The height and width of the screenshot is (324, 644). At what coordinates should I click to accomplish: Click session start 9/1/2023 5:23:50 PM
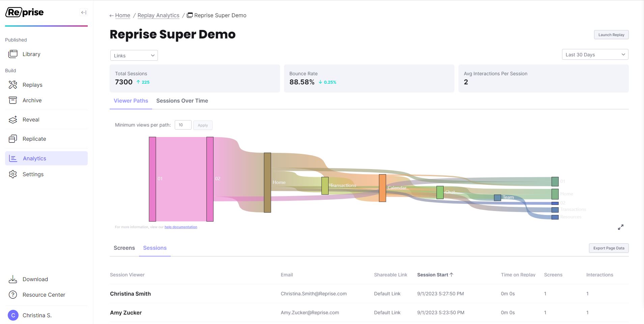441,313
